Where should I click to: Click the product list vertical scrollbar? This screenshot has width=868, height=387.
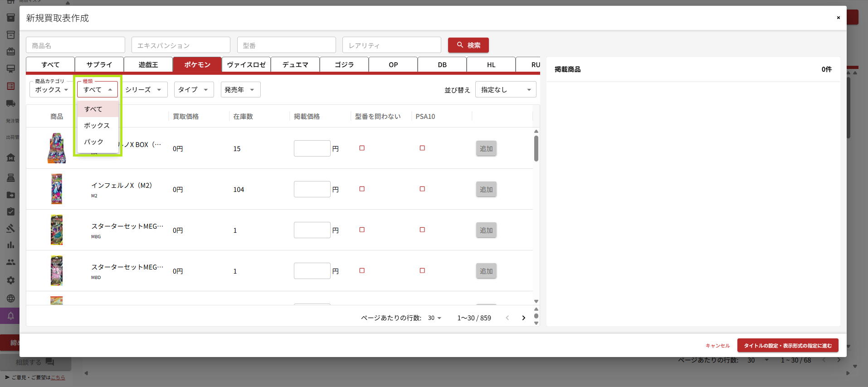(536, 149)
